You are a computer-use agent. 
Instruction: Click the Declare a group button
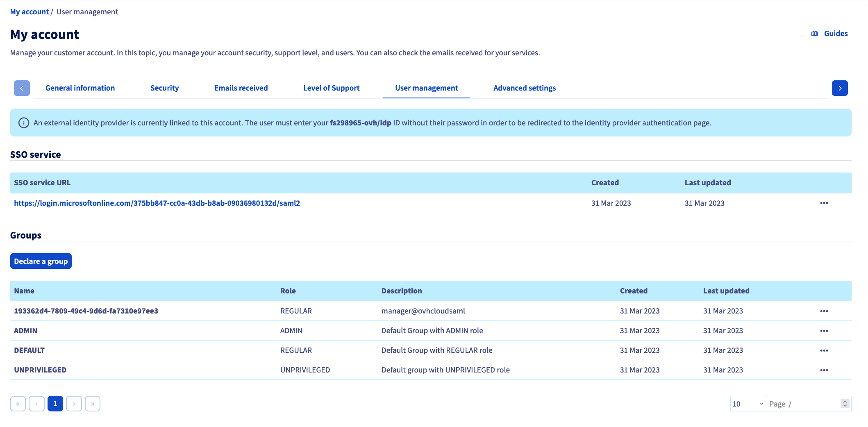(x=41, y=261)
